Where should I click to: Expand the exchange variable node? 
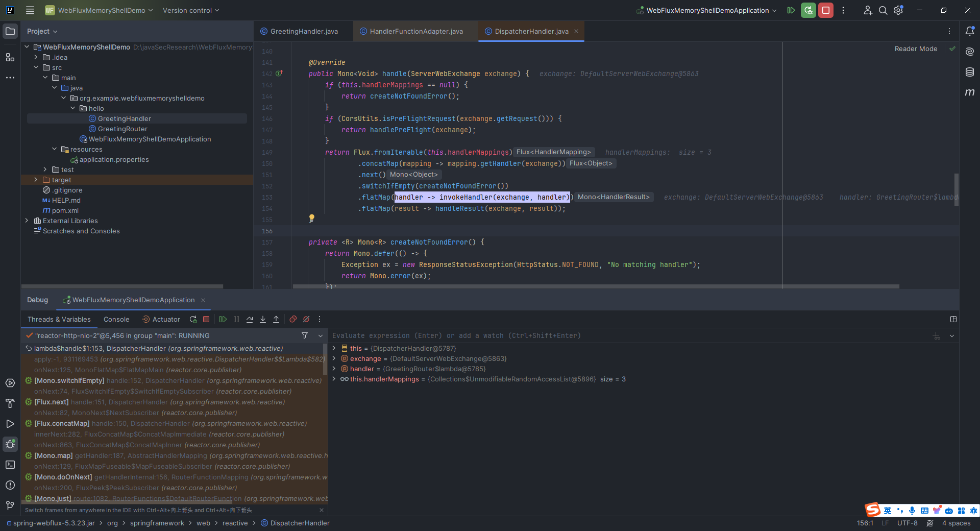[334, 358]
